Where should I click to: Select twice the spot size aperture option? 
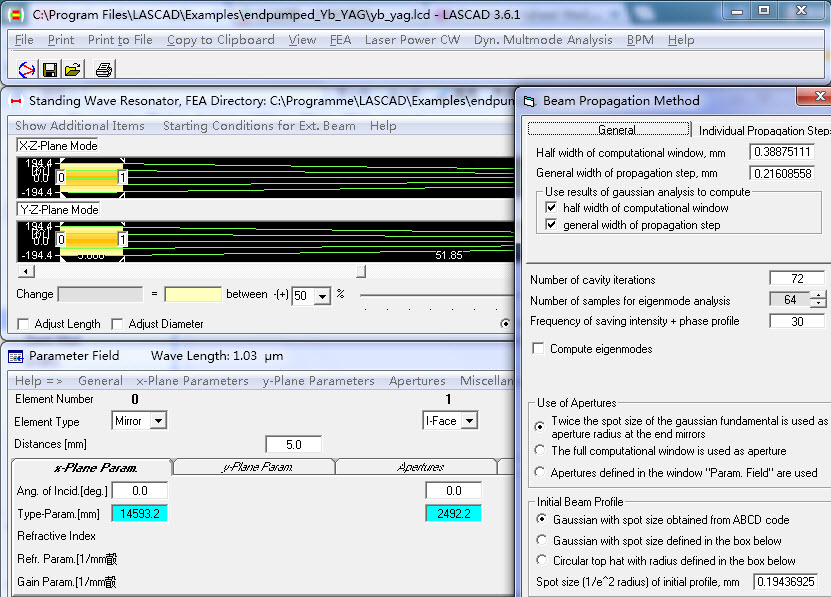pyautogui.click(x=540, y=426)
